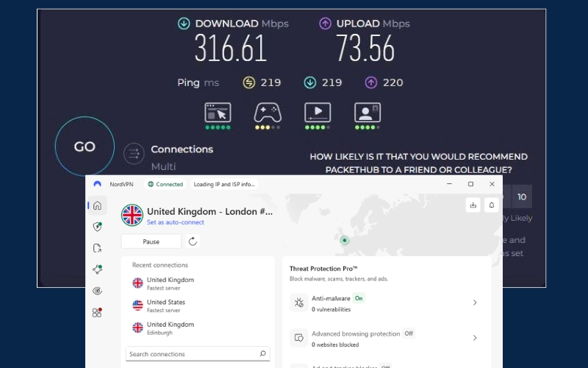588x368 pixels.
Task: Open the NordVPN Home sidebar icon
Action: pyautogui.click(x=97, y=205)
